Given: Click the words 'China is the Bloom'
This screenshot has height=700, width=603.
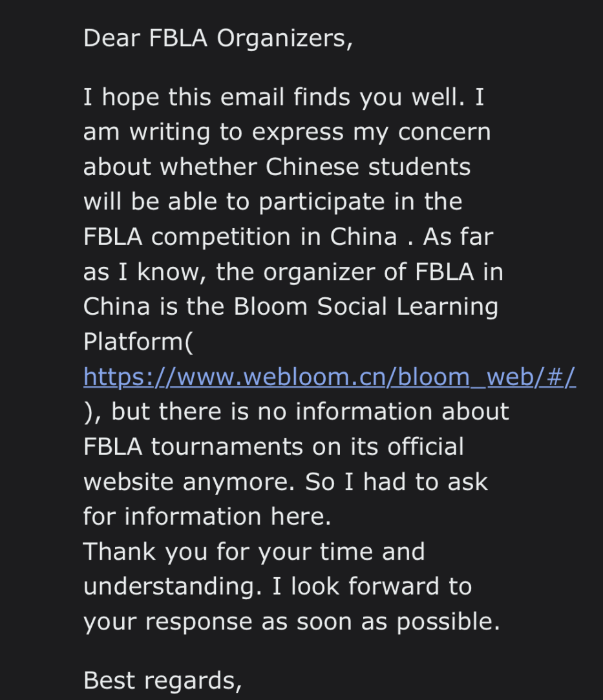Looking at the screenshot, I should coord(195,307).
